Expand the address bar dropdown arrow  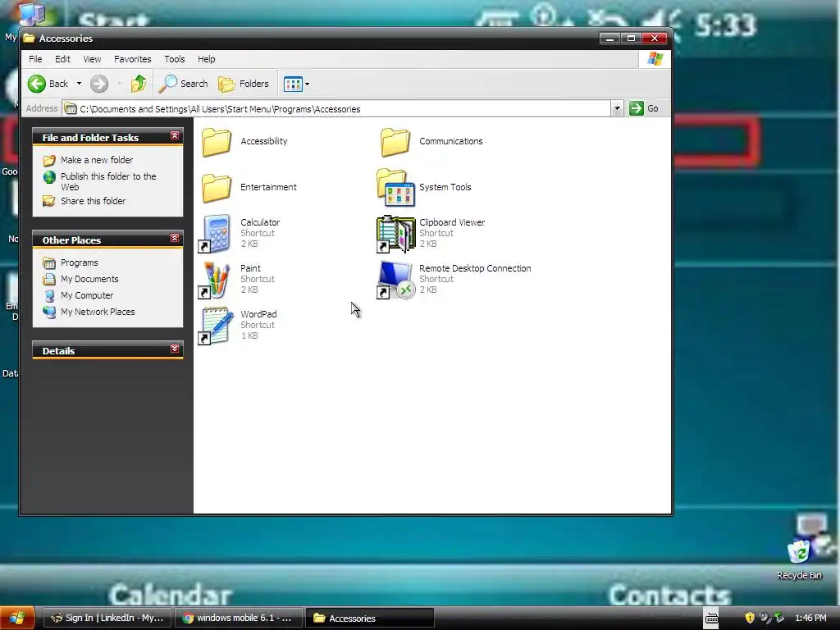[617, 109]
